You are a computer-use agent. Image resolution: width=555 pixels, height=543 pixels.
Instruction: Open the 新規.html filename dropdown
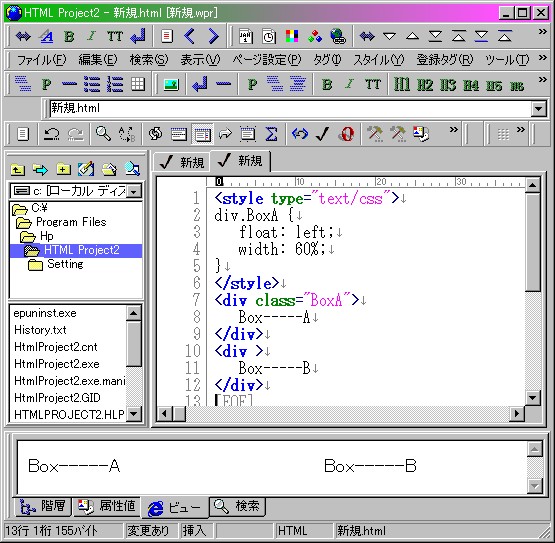pos(538,108)
